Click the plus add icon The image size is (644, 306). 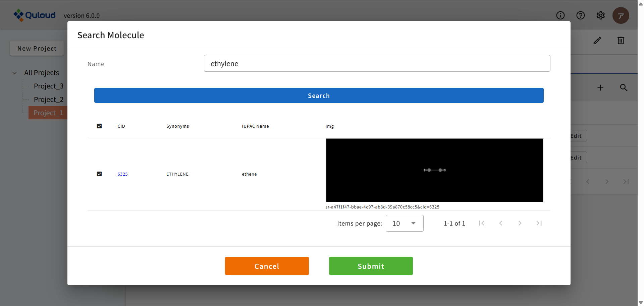pos(600,88)
